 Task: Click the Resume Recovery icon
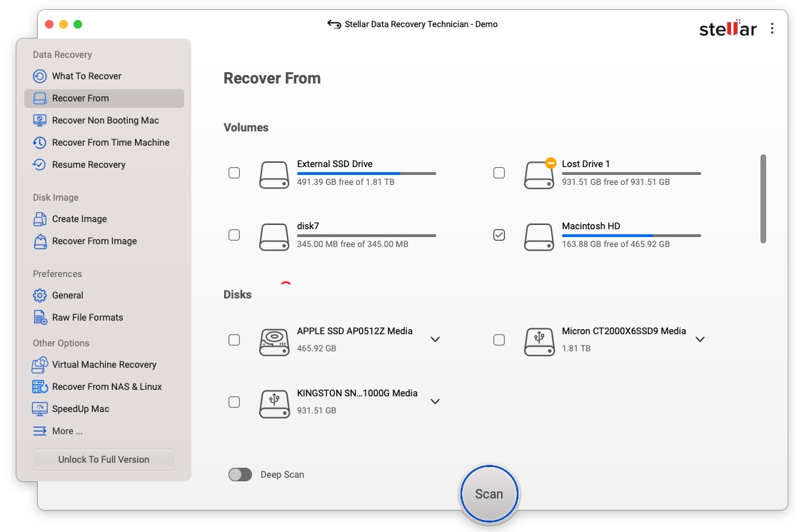point(39,165)
